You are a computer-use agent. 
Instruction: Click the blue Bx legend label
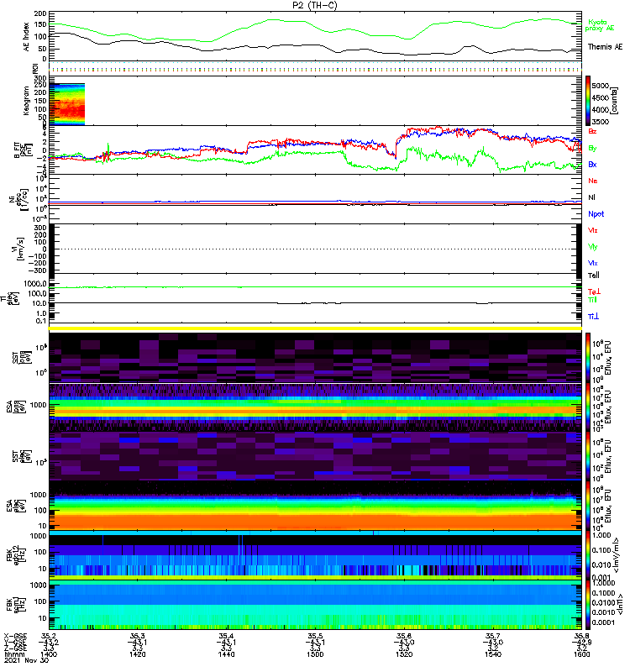tap(592, 165)
